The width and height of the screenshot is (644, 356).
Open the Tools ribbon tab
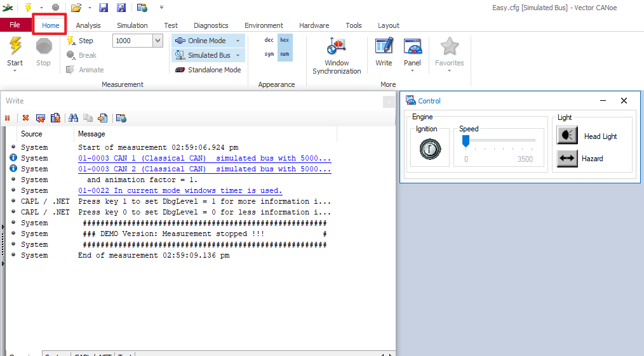(354, 25)
